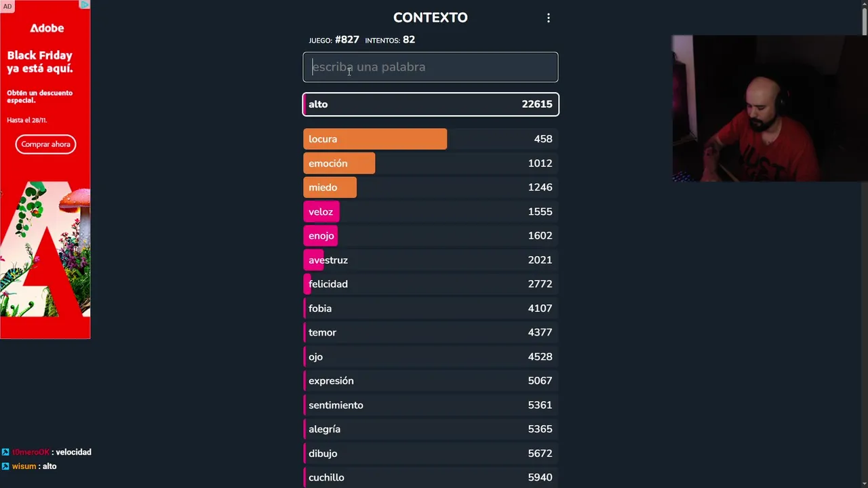The height and width of the screenshot is (488, 868).
Task: Click the streamer webcam overlay
Action: [770, 108]
